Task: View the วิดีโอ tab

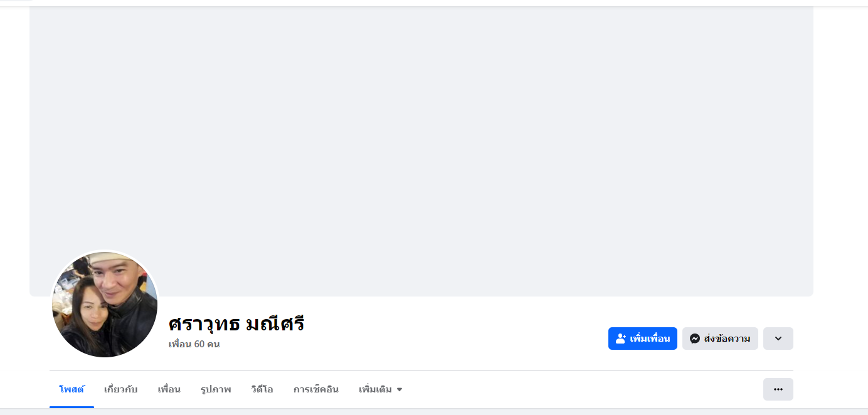Action: click(262, 389)
